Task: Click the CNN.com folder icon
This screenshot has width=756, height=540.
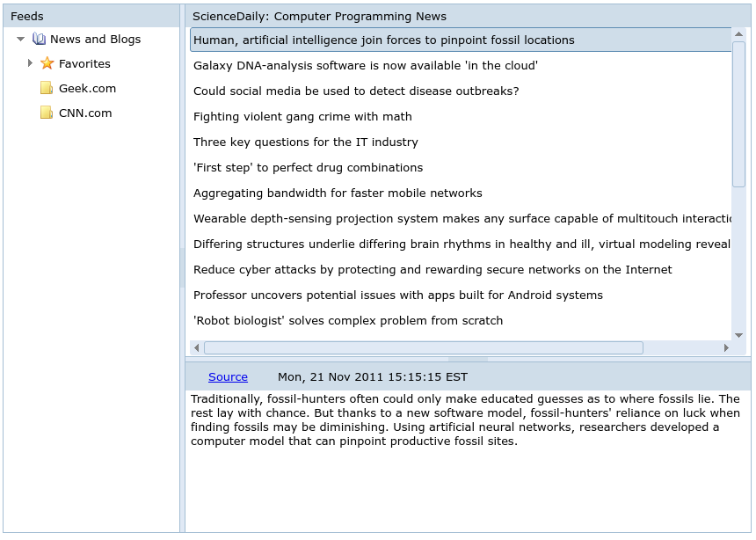Action: 47,113
